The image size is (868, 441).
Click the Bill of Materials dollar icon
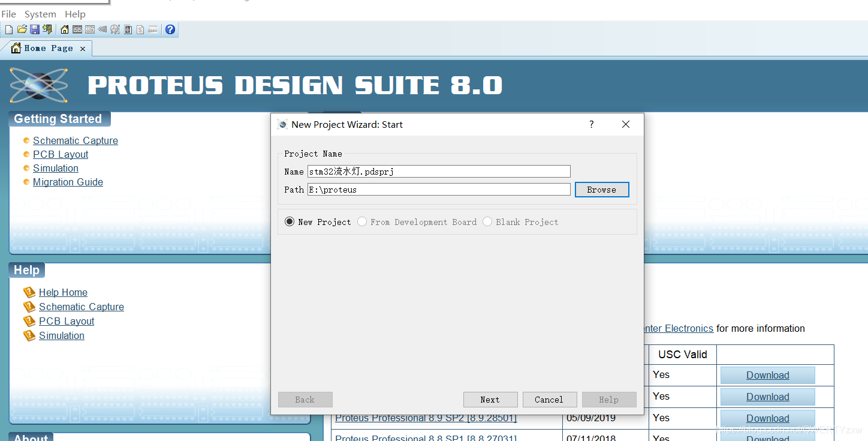tap(140, 29)
